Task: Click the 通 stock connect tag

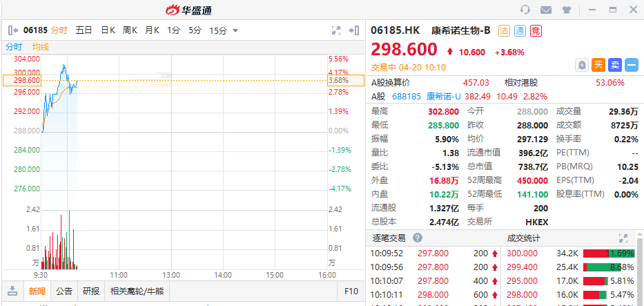Action: tap(520, 30)
